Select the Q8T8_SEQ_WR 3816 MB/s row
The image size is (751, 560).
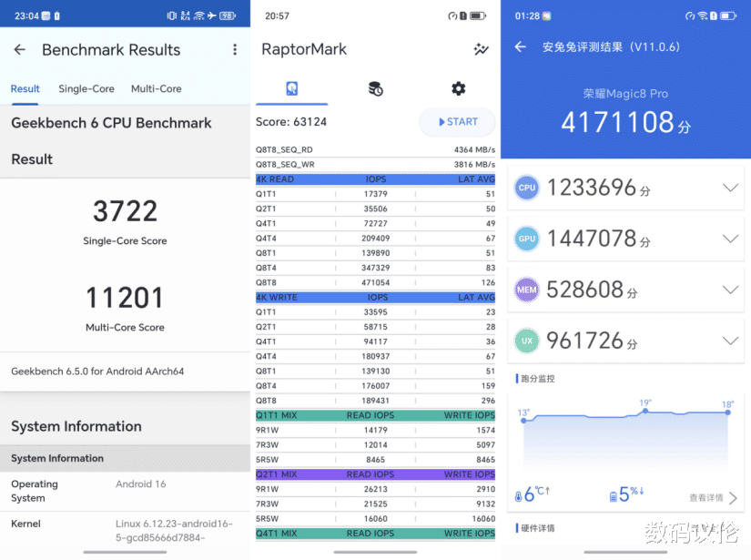tap(375, 164)
